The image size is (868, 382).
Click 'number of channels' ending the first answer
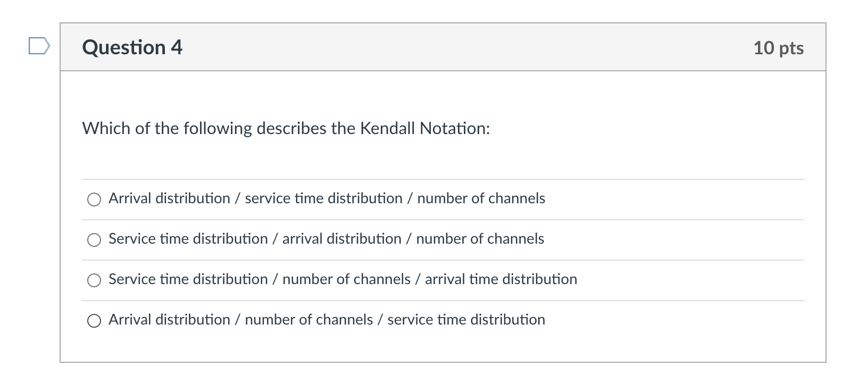click(481, 198)
